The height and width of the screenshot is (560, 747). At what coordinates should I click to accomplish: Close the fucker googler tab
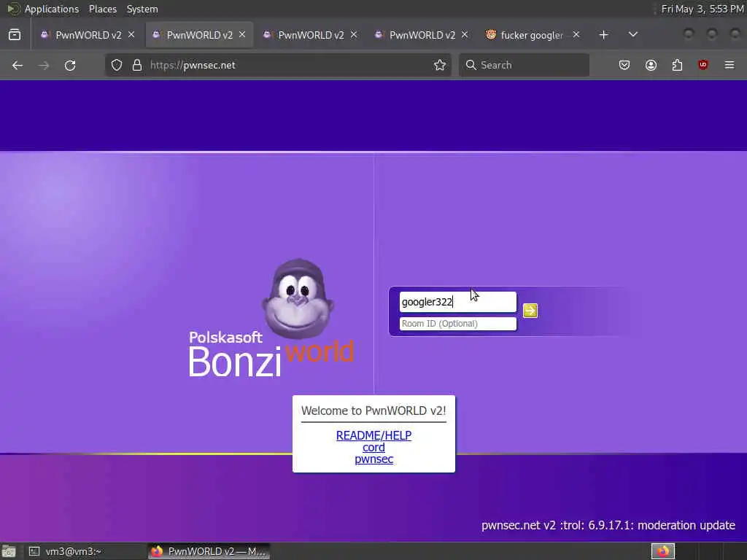576,35
